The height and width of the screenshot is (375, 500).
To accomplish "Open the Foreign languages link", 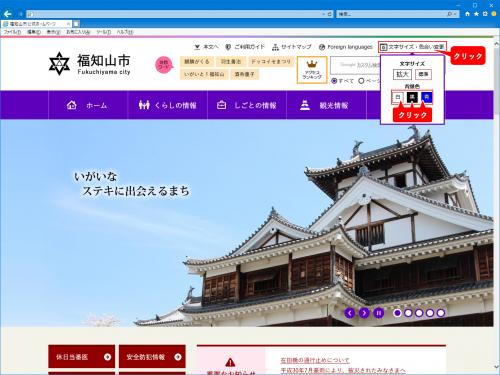I will 345,47.
